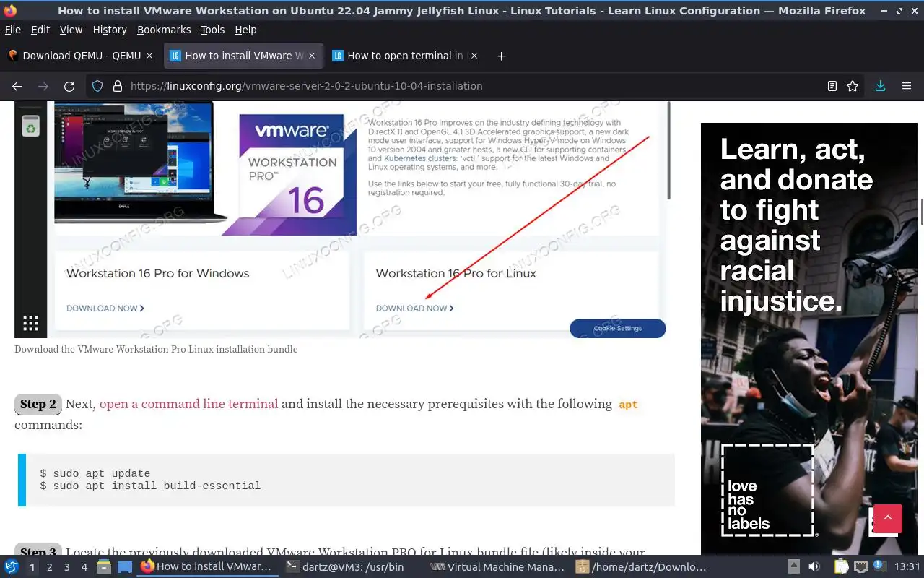
Task: Click the show desktop icon in taskbar
Action: pyautogui.click(x=124, y=567)
